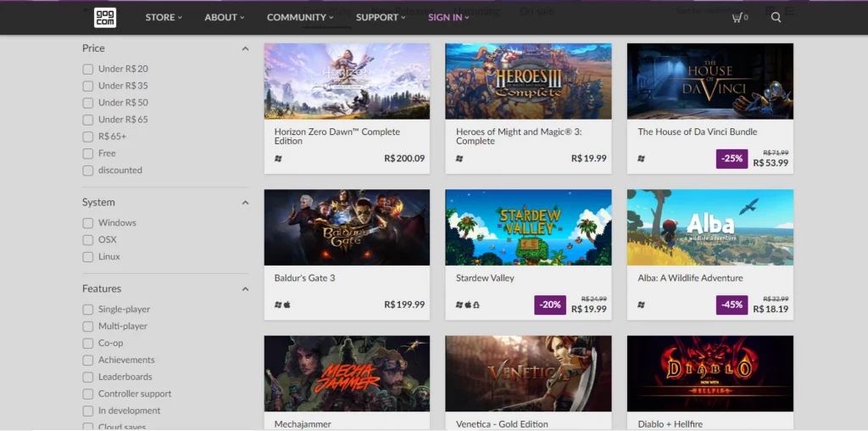This screenshot has width=868, height=431.
Task: Click the search magnifier icon
Action: (776, 18)
